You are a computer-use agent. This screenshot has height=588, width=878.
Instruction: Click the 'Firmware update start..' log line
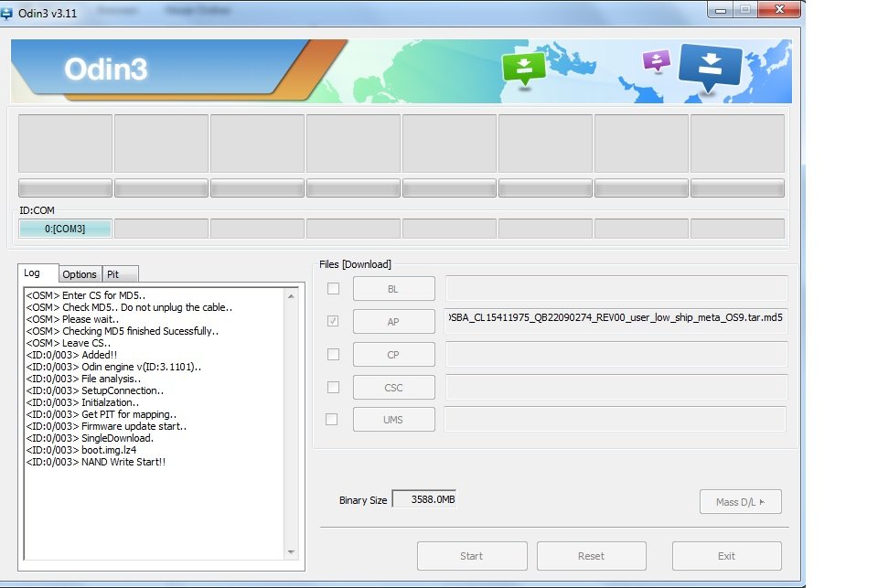click(106, 426)
